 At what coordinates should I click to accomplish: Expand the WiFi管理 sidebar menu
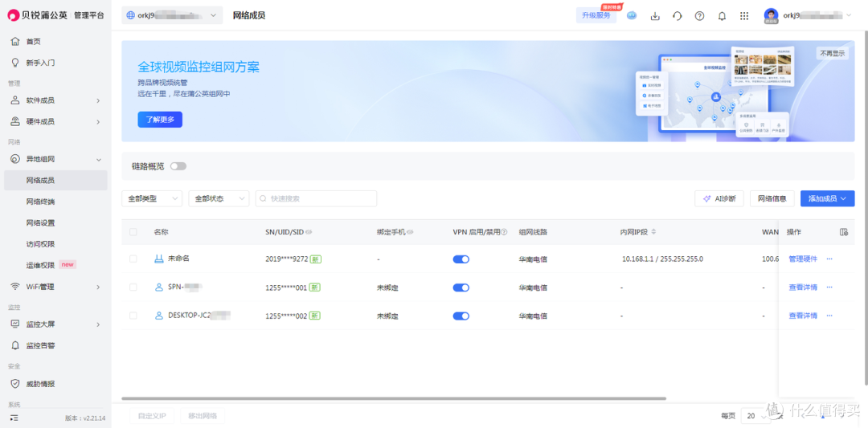55,287
